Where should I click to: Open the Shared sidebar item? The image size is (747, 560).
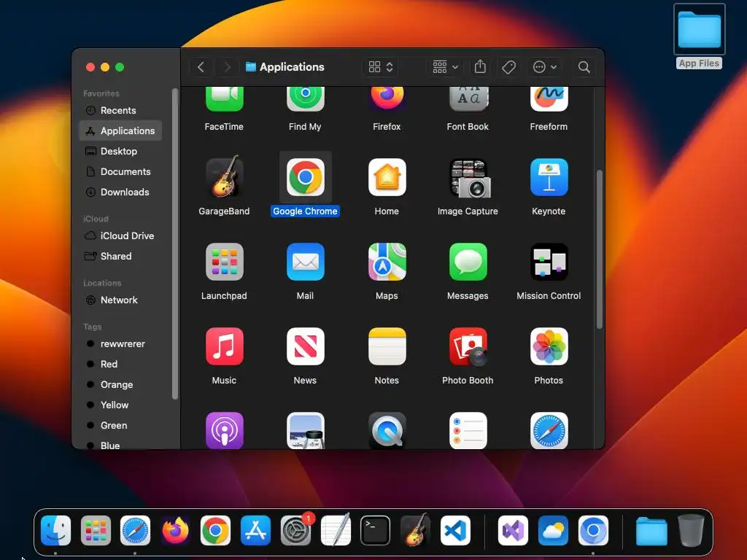click(x=120, y=257)
